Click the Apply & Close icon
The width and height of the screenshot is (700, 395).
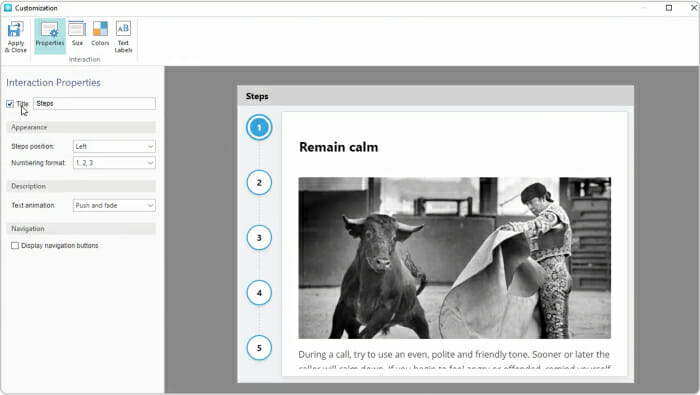pos(16,37)
